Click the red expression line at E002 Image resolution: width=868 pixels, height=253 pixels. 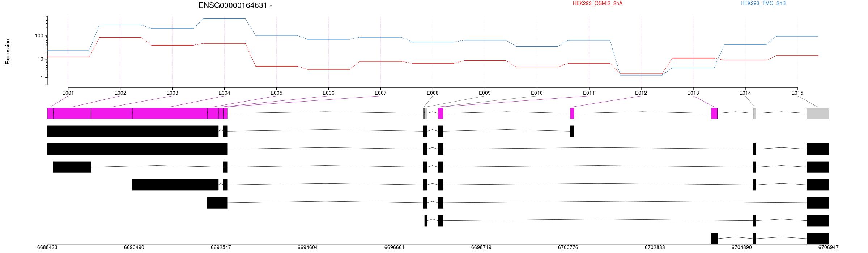120,37
